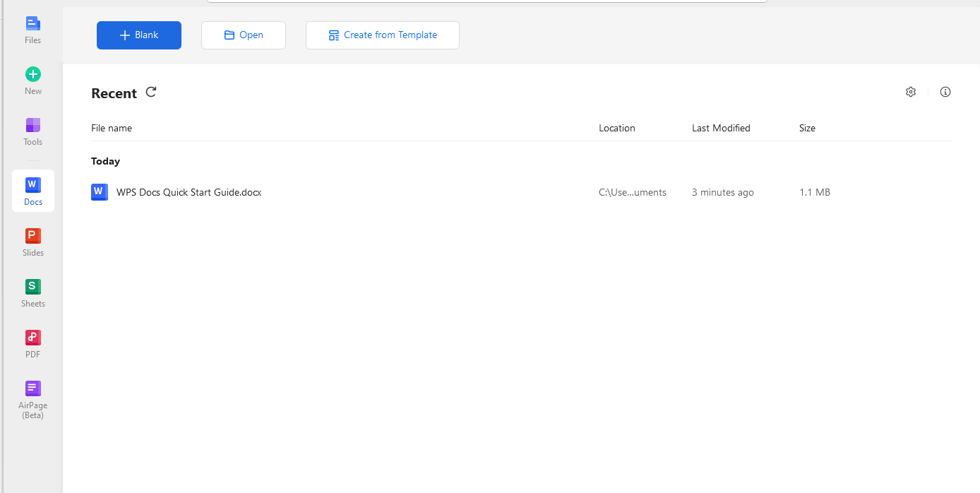Click the 1.1 MB size value
Image resolution: width=980 pixels, height=493 pixels.
coord(815,192)
